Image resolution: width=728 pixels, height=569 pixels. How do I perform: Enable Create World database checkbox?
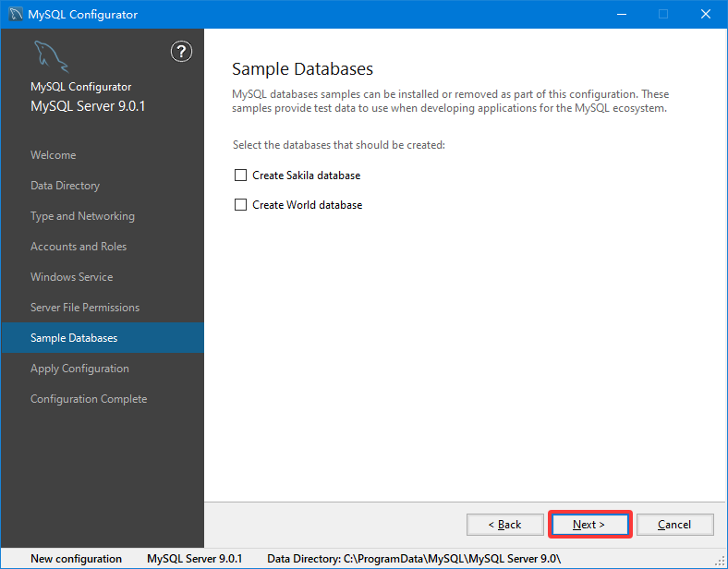240,205
